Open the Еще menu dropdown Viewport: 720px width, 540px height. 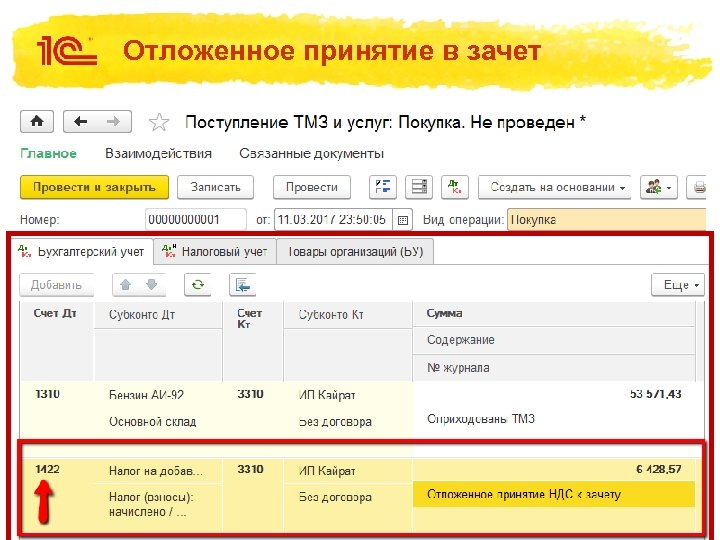678,285
